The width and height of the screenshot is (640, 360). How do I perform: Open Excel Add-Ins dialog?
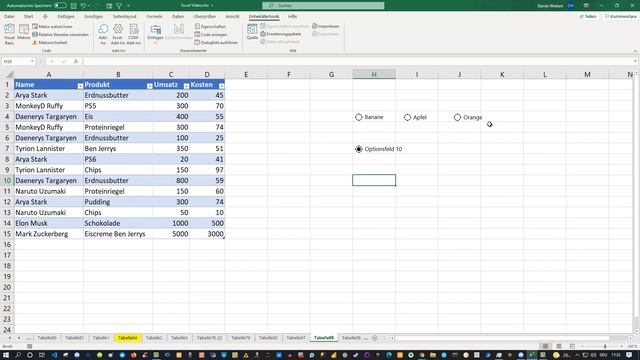point(118,34)
